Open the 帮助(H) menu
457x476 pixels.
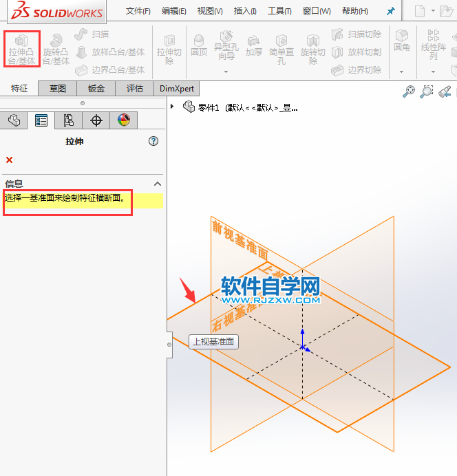(x=355, y=11)
